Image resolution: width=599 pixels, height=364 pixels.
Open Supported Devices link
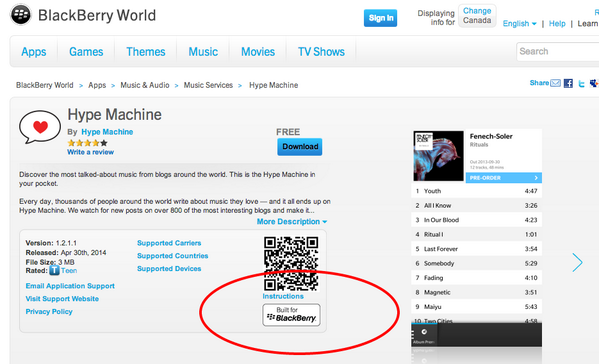169,269
